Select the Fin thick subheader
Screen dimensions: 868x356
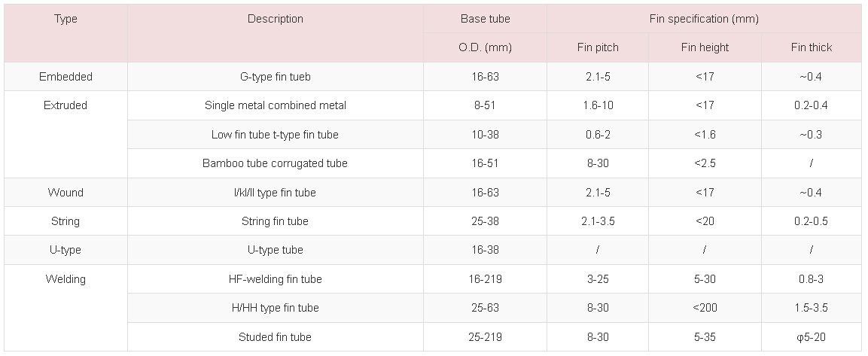click(812, 47)
